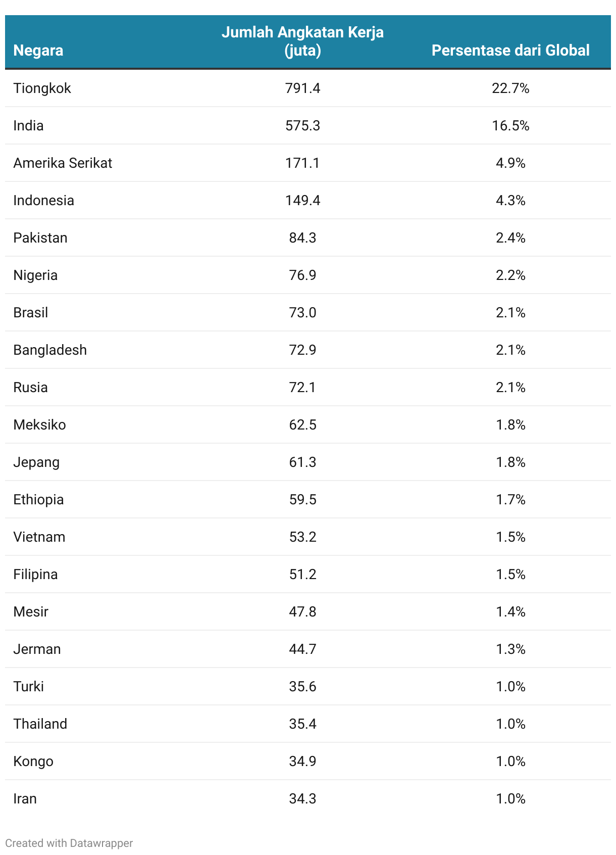
Task: Select the Pakistan row name
Action: point(40,238)
